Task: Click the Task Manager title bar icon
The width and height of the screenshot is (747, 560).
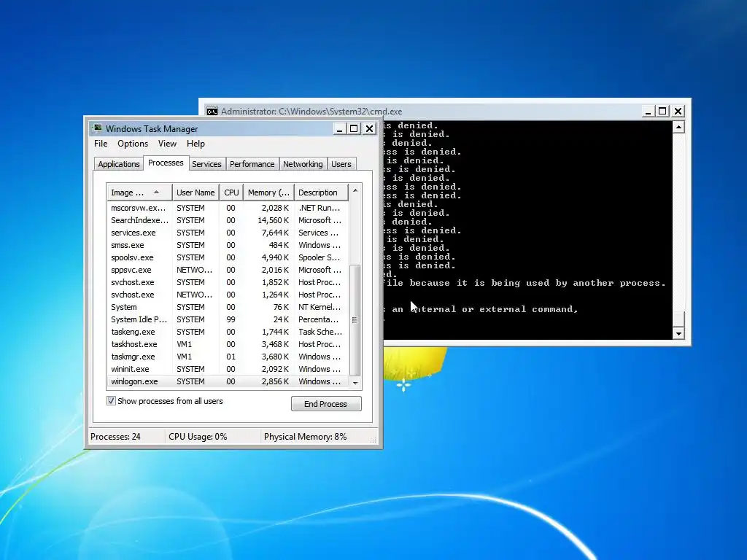Action: coord(98,128)
